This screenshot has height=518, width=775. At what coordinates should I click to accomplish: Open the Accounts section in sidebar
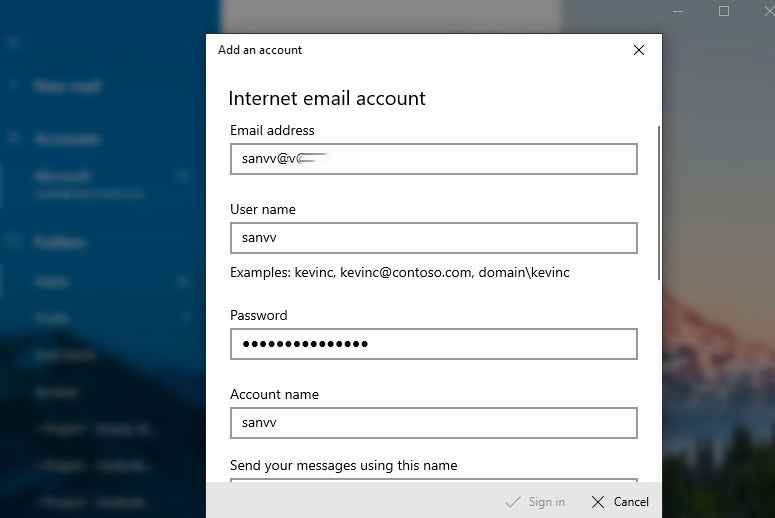66,139
